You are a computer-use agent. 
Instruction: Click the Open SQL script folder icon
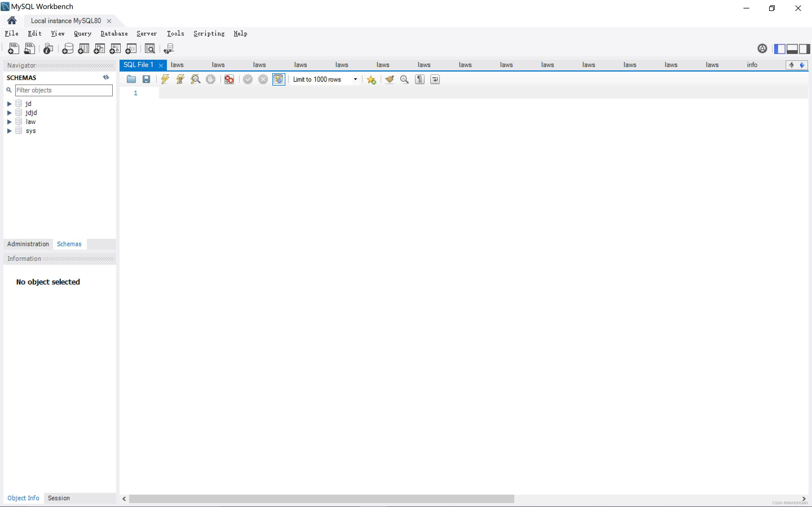pyautogui.click(x=131, y=79)
